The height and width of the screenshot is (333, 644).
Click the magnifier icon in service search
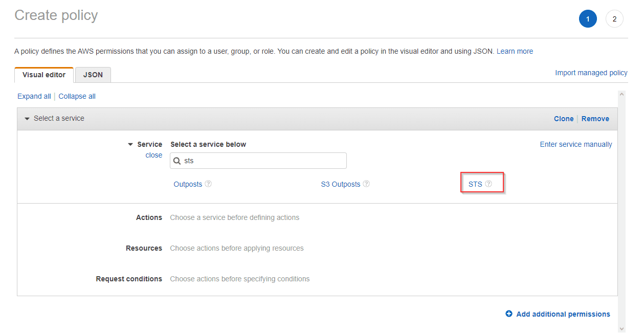(177, 161)
